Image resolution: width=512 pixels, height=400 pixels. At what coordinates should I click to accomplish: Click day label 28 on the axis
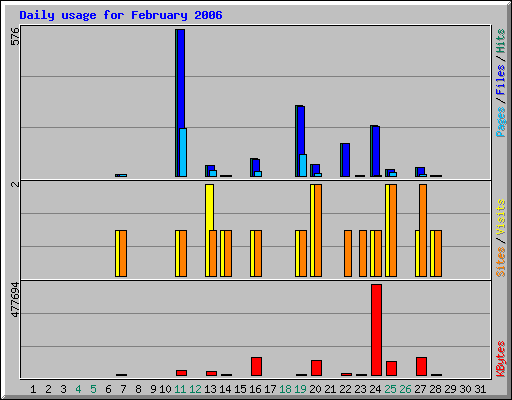[x=435, y=389]
